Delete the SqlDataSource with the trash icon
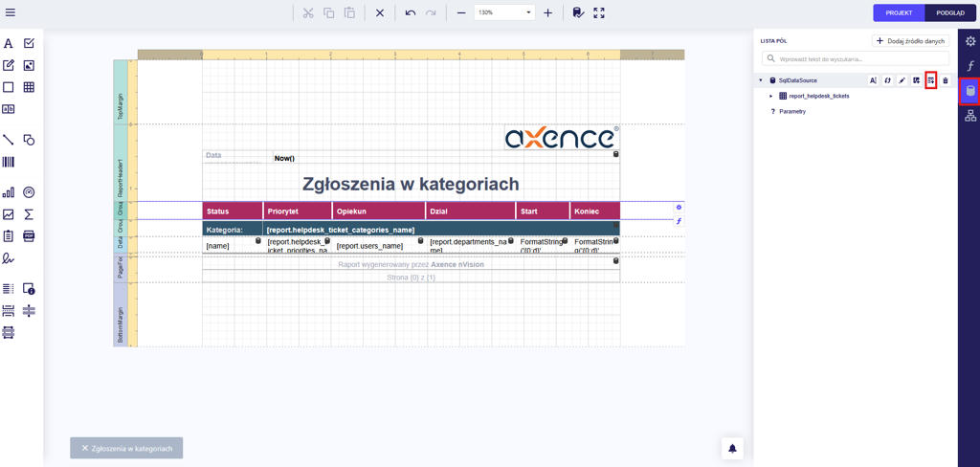The height and width of the screenshot is (467, 980). click(x=946, y=80)
